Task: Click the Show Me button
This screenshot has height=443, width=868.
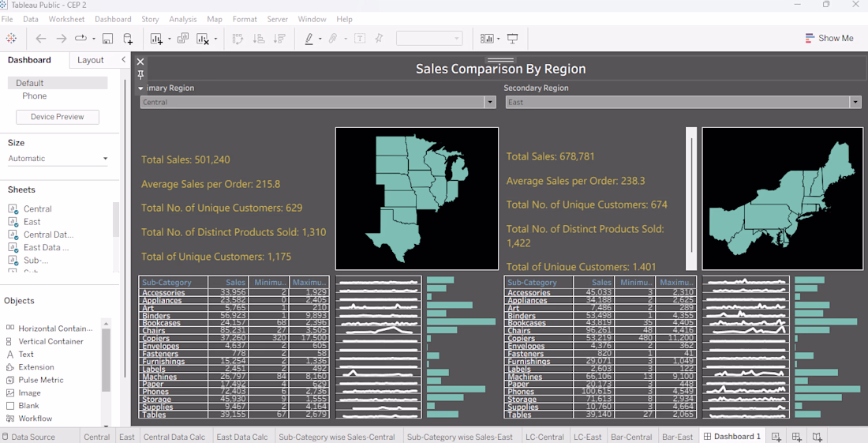Action: click(x=829, y=38)
